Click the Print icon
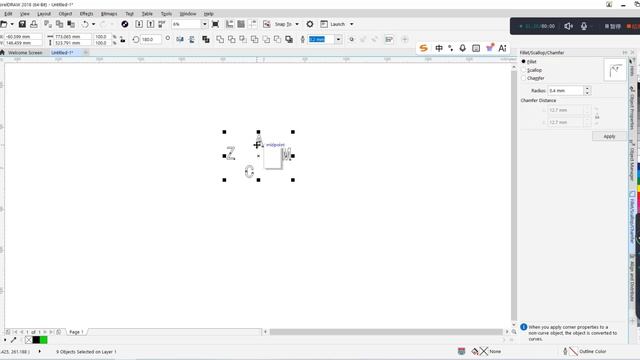Screen dimensions: 640x360 pos(33,24)
